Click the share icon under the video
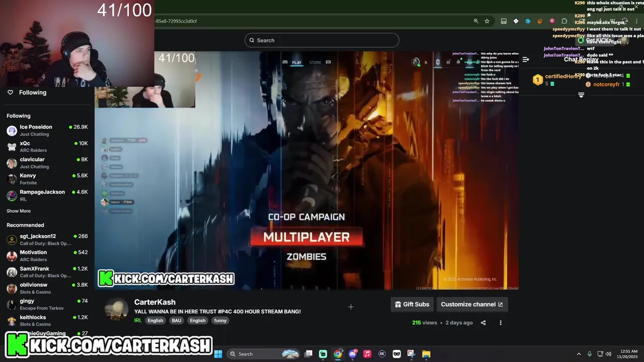Screen dimensions: 644x362 tap(483, 323)
